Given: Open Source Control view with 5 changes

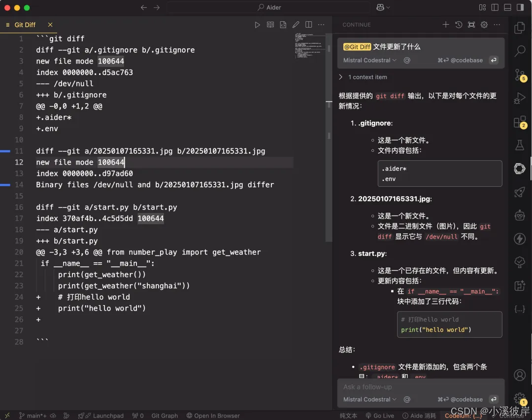Looking at the screenshot, I should [520, 75].
